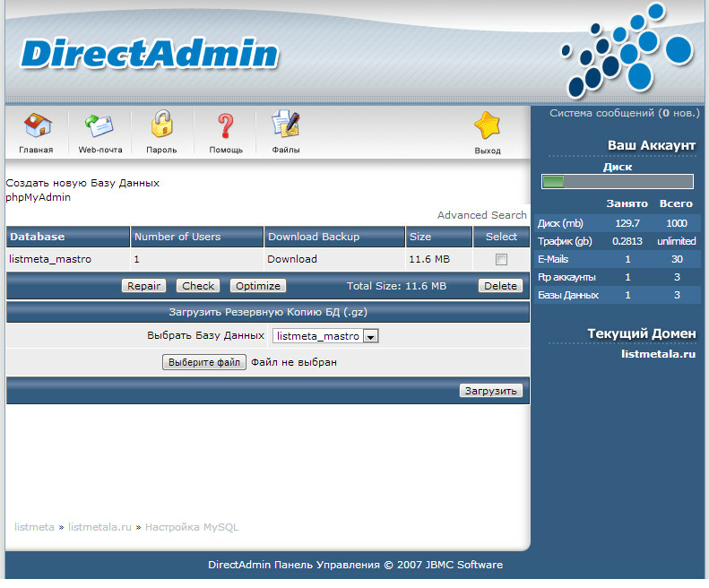This screenshot has height=588, width=709.
Task: Open Система сообщений message system link
Action: [625, 113]
